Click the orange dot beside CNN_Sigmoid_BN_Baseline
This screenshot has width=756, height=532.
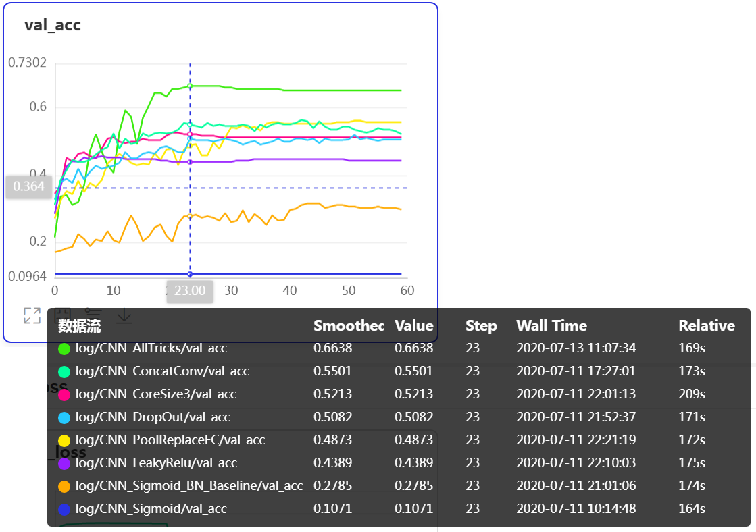pyautogui.click(x=64, y=487)
